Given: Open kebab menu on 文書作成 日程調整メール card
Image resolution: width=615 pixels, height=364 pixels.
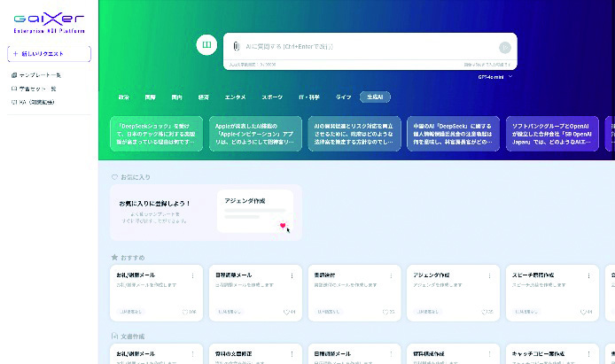Looking at the screenshot, I should coord(391,354).
